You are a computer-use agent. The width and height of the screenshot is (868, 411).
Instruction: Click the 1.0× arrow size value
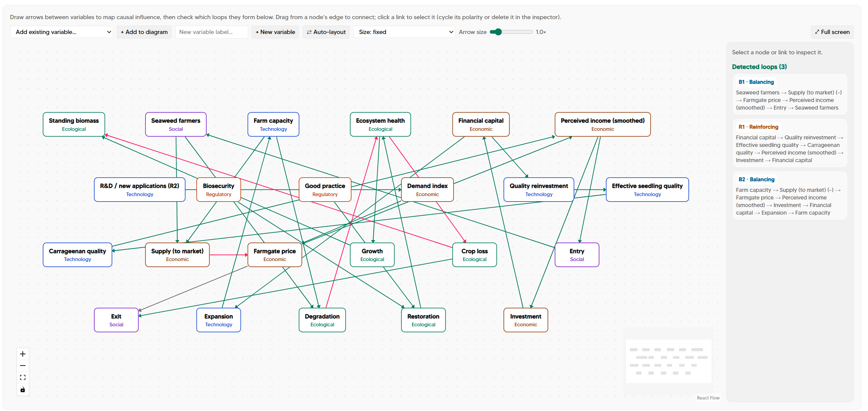click(x=541, y=32)
